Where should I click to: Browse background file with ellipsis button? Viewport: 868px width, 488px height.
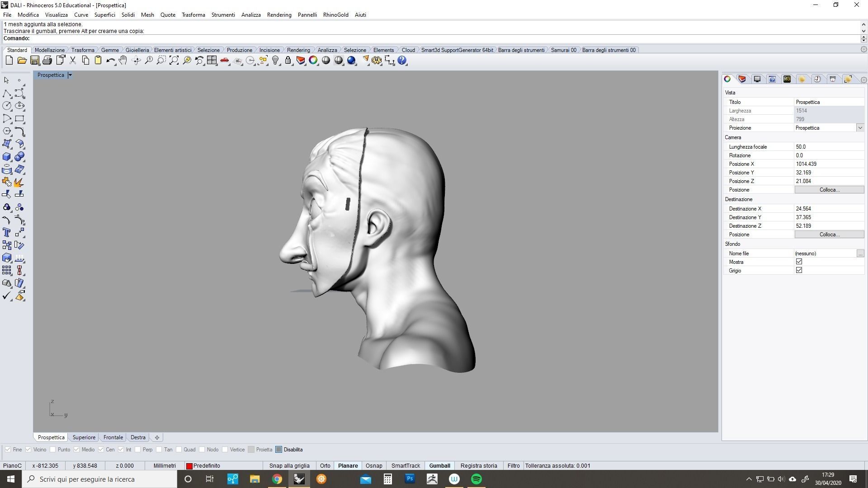[860, 253]
